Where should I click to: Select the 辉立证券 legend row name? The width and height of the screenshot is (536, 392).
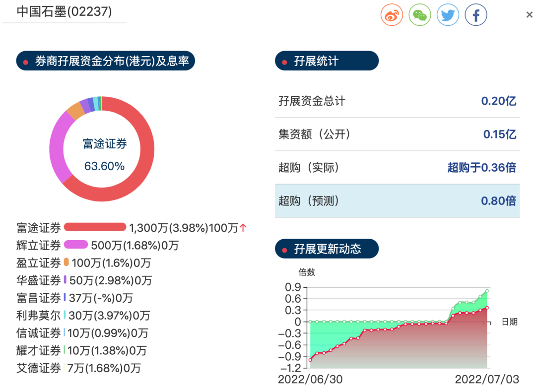pos(39,245)
